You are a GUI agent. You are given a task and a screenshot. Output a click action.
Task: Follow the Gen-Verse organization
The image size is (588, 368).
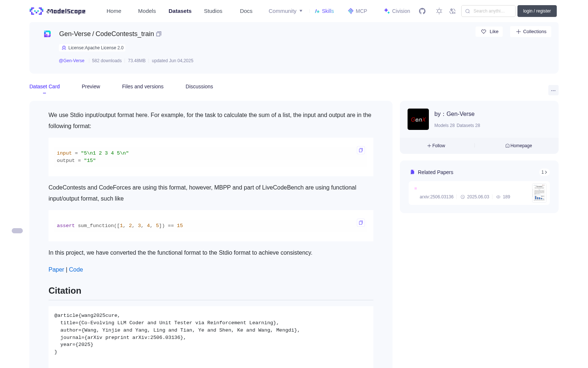[436, 146]
